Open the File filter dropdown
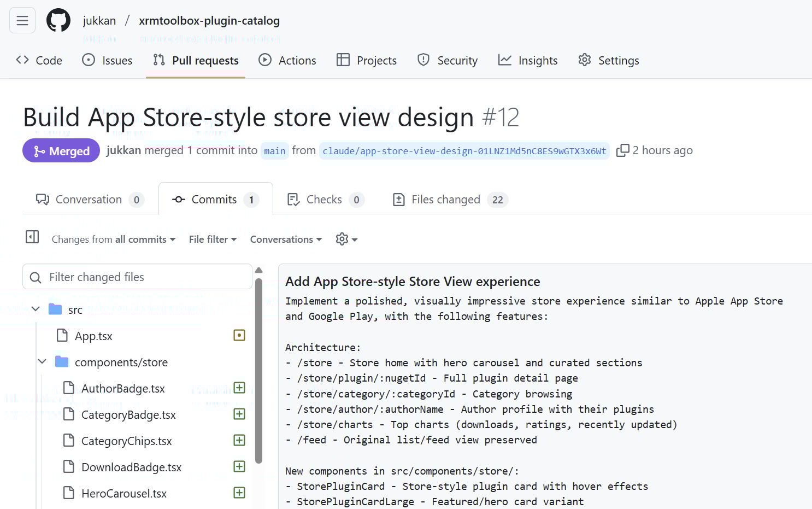The image size is (812, 509). click(x=213, y=239)
